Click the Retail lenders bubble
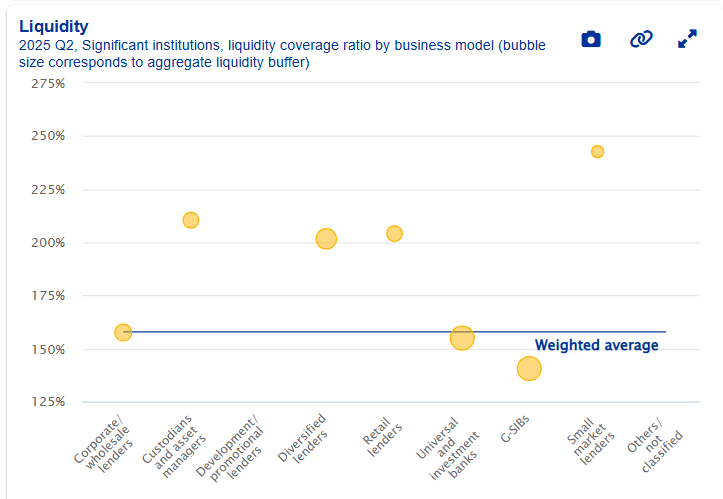Viewport: 723px width, 499px height. pyautogui.click(x=394, y=234)
